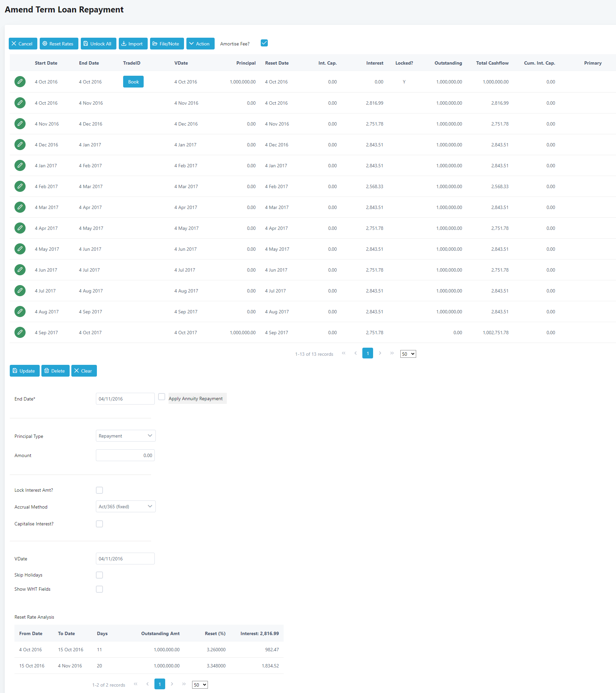Tick the Capitalise Interest checkbox
Viewport: 616px width, 693px height.
(99, 524)
